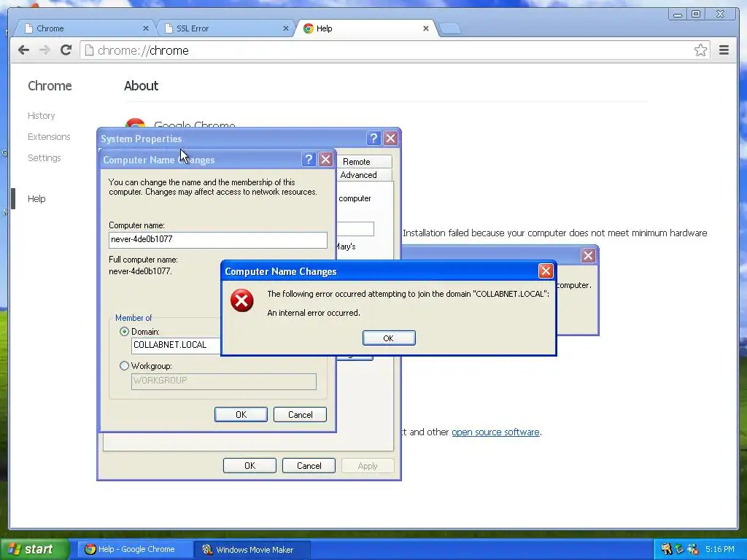Open a new tab with the blank tab button
This screenshot has height=560, width=747.
[x=449, y=29]
